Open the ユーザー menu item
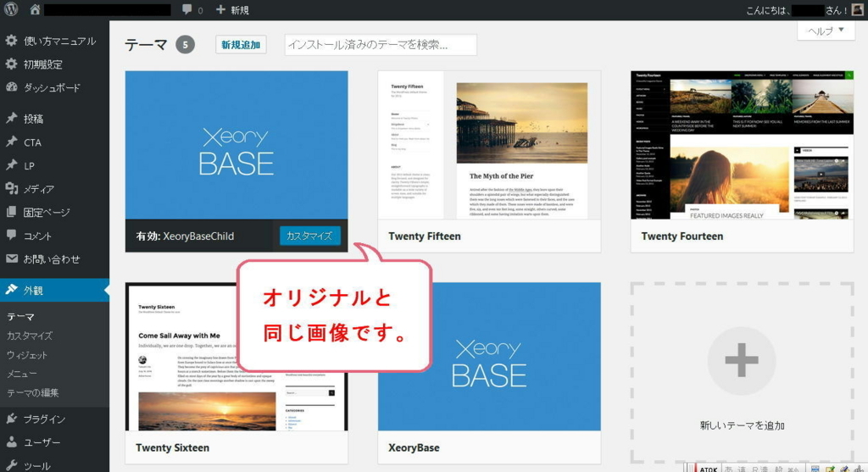868x472 pixels. pos(42,442)
